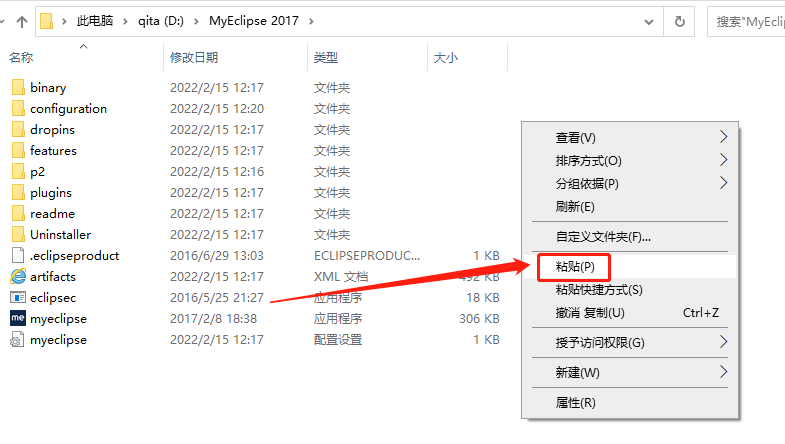The image size is (785, 444).
Task: Choose 粘贴(P) in context menu
Action: click(x=630, y=267)
